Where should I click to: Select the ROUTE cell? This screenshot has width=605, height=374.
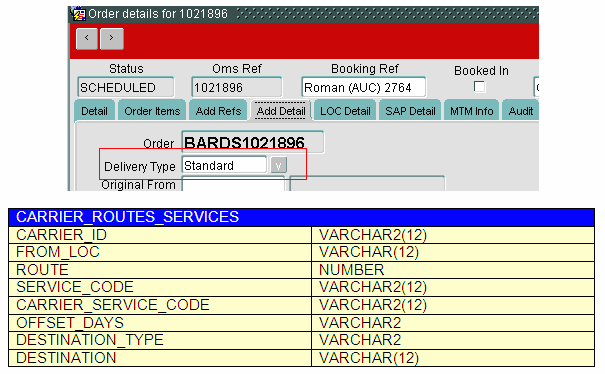coord(160,270)
